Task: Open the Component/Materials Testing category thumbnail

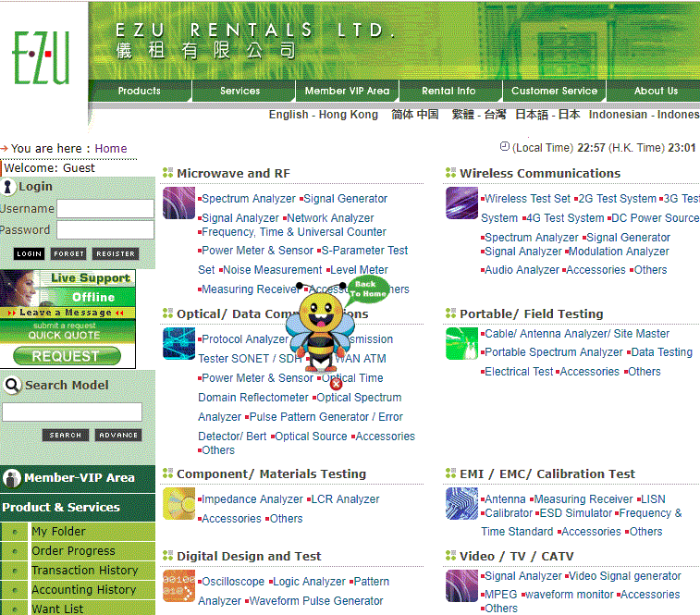Action: (x=178, y=503)
